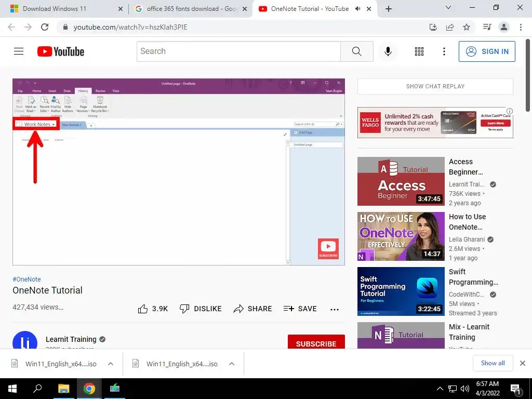Go forward with the browser forward arrow
This screenshot has height=399, width=532.
[x=28, y=27]
